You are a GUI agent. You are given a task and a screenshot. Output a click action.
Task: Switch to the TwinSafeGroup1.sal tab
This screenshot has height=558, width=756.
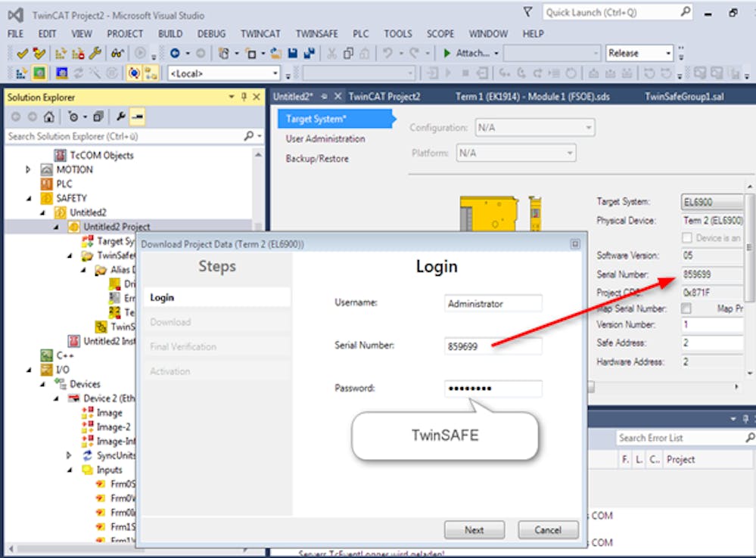[x=683, y=96]
